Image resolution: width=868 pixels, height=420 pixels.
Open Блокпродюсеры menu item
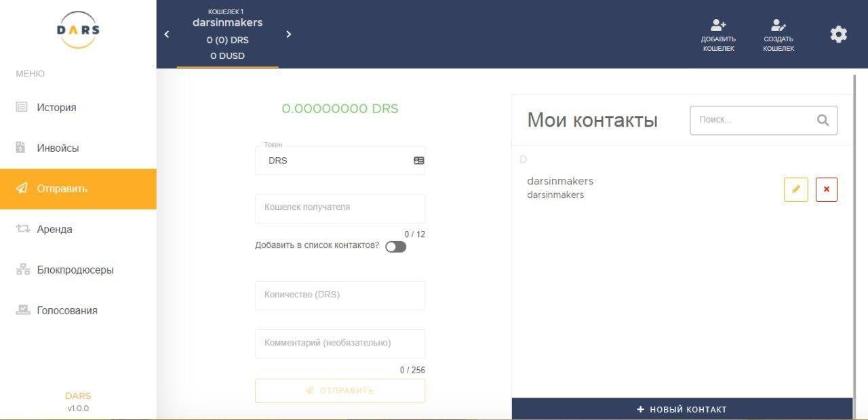[x=78, y=270]
